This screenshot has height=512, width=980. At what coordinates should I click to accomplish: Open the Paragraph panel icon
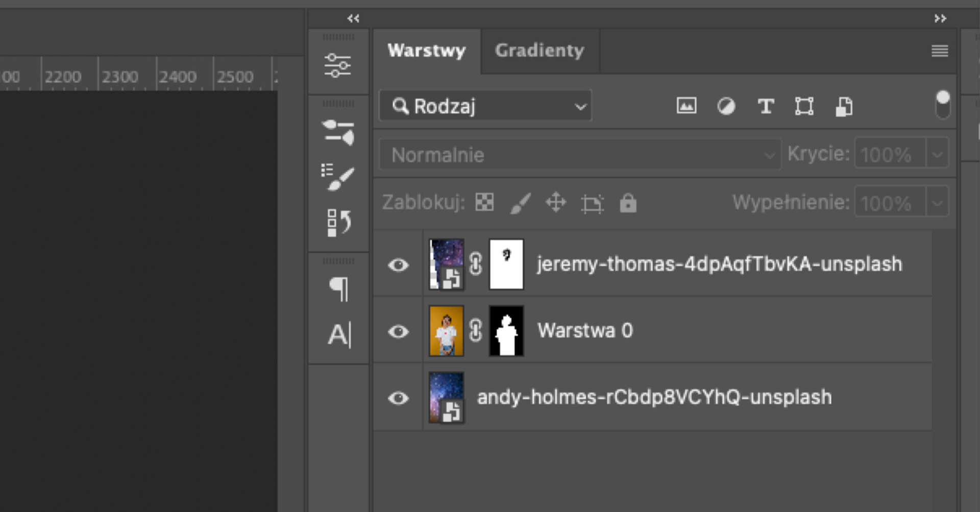point(339,289)
